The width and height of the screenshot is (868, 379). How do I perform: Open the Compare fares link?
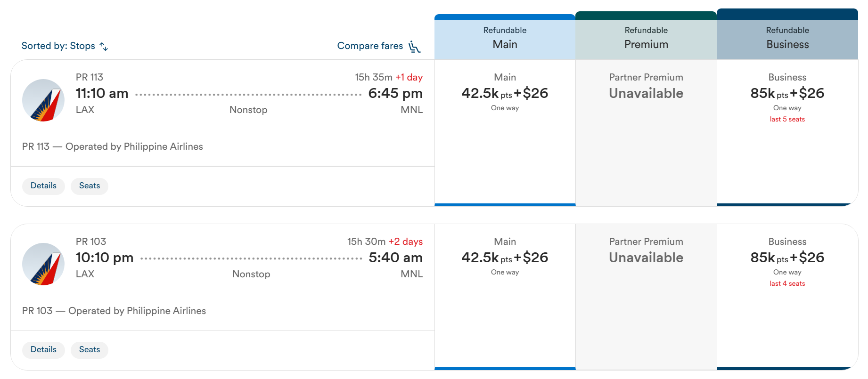pos(379,46)
